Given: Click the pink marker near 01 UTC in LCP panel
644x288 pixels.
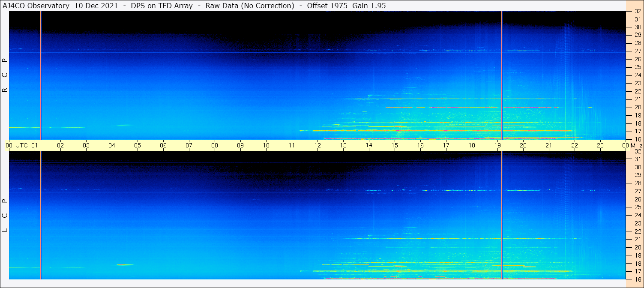Looking at the screenshot, I should click(x=41, y=215).
